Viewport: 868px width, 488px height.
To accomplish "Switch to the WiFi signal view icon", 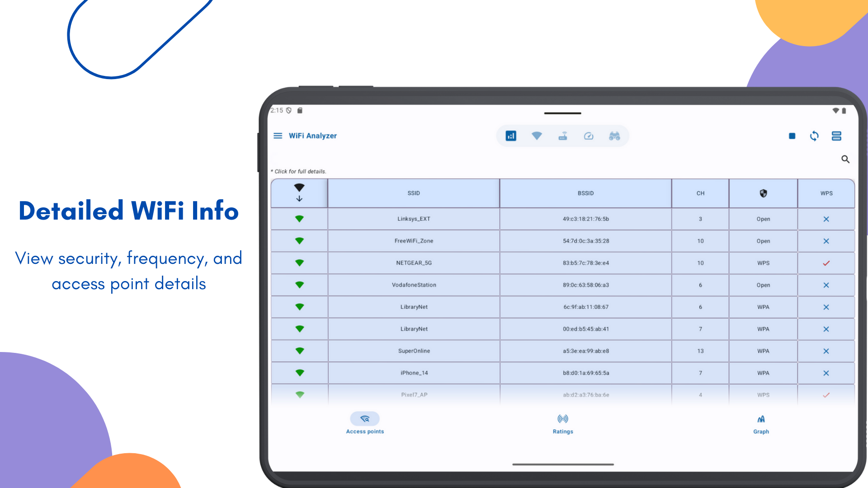I will click(x=537, y=136).
